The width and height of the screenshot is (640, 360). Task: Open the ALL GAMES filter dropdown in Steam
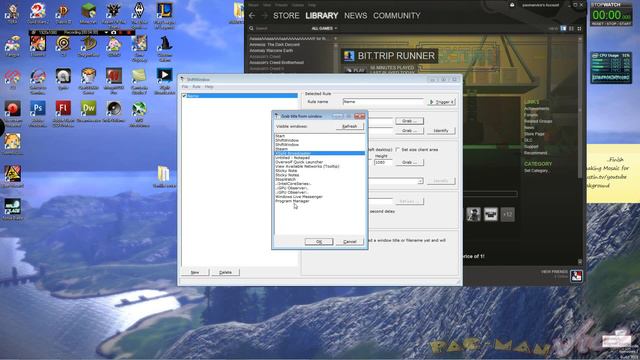coord(324,29)
